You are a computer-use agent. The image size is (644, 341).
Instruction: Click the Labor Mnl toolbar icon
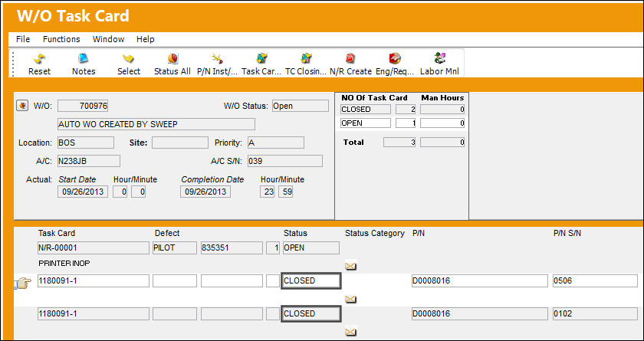coord(439,58)
